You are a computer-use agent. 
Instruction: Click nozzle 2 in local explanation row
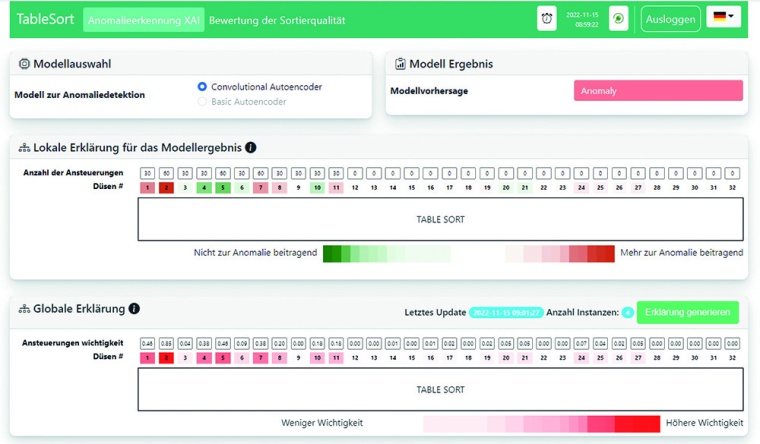click(166, 187)
